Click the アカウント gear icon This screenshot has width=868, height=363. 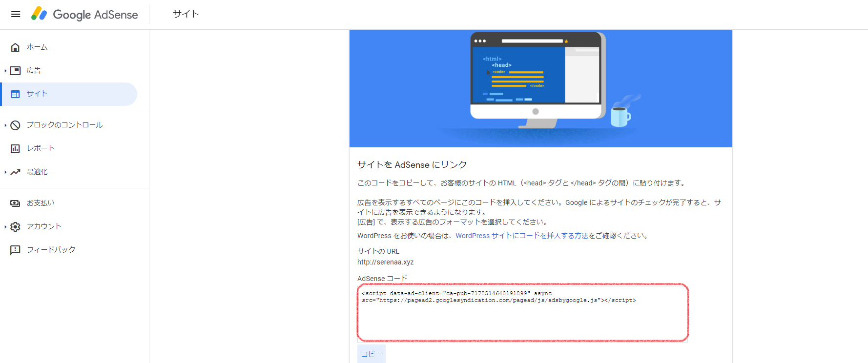point(15,227)
